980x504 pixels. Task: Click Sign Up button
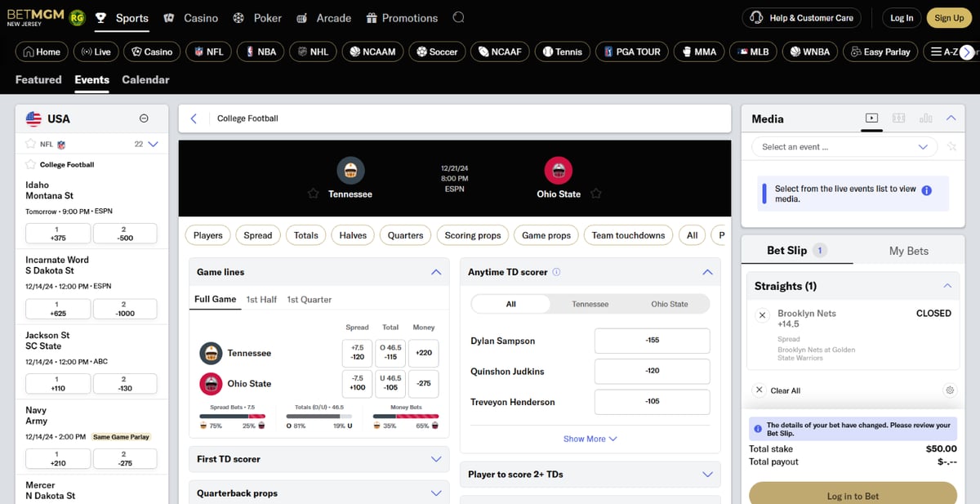click(949, 18)
